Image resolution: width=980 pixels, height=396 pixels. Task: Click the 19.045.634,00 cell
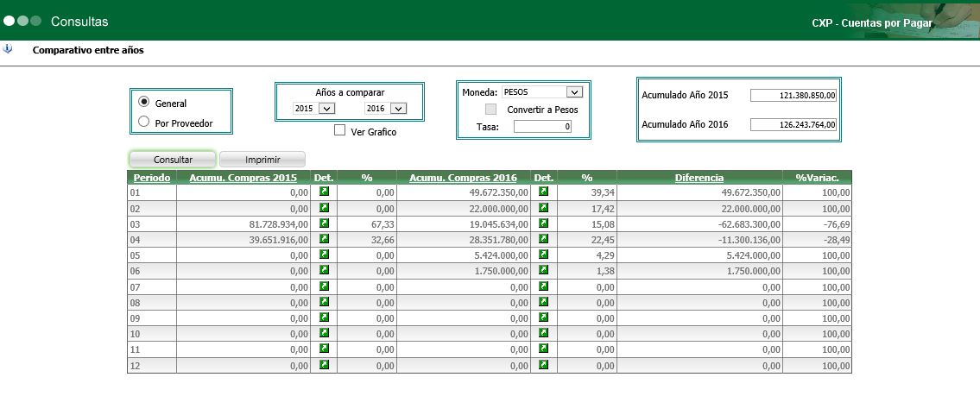pos(463,223)
